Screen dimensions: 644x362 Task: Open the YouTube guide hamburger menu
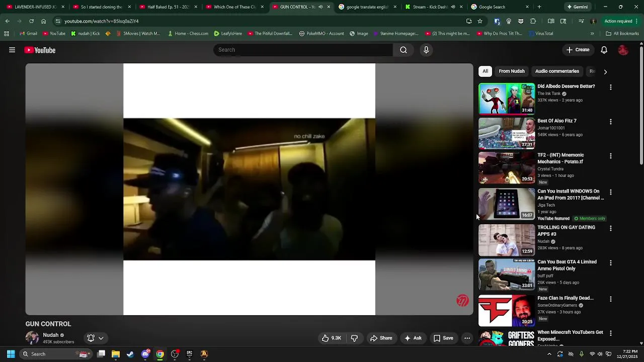coord(12,50)
